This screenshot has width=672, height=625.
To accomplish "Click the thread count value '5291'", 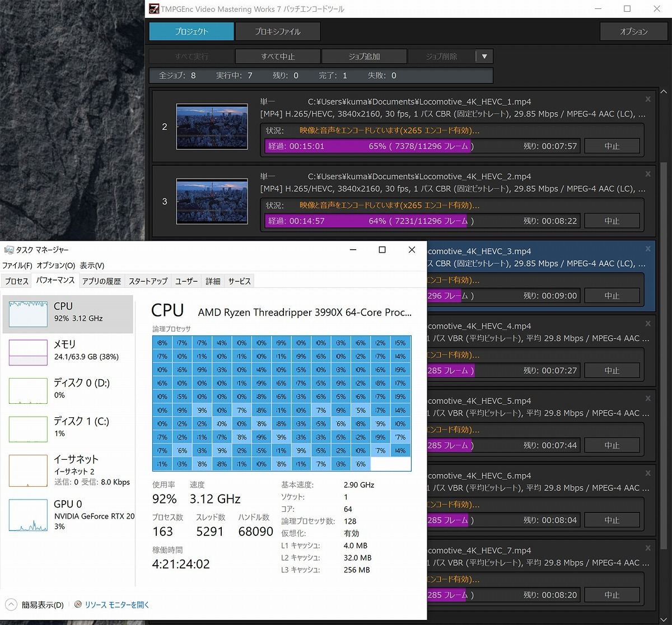I will pyautogui.click(x=210, y=531).
